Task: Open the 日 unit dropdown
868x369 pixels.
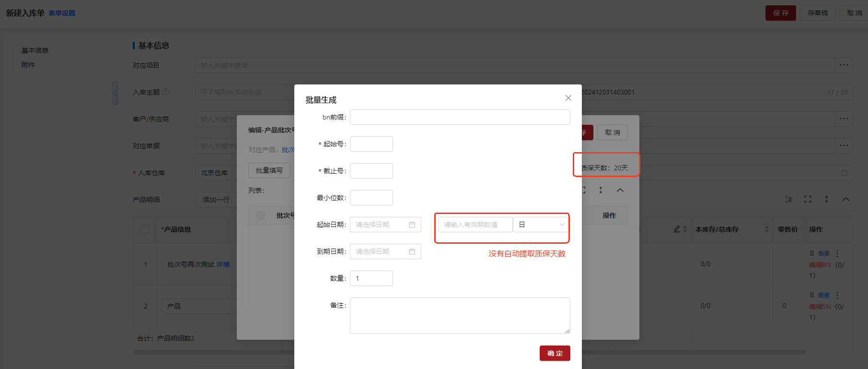Action: click(x=541, y=225)
